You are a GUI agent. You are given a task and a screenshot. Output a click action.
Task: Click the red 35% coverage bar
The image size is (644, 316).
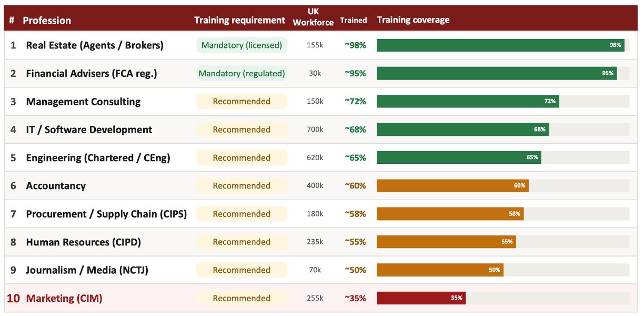tap(421, 298)
